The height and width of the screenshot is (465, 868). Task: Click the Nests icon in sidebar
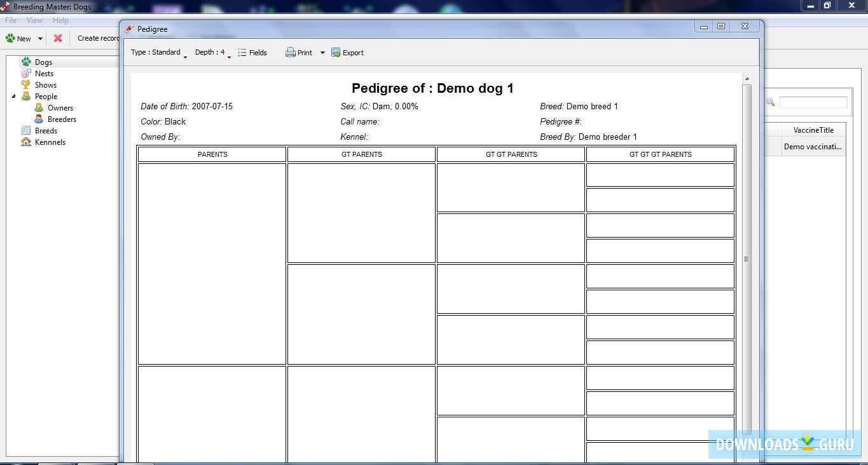point(26,73)
